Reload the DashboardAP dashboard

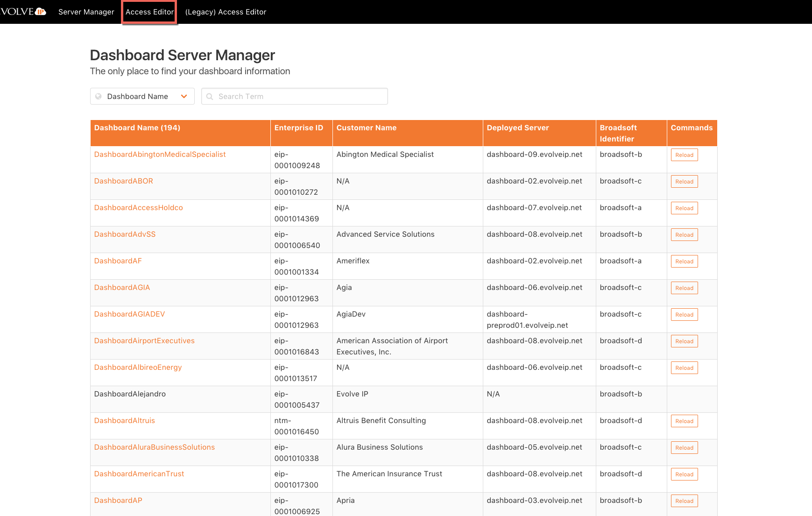pyautogui.click(x=684, y=501)
